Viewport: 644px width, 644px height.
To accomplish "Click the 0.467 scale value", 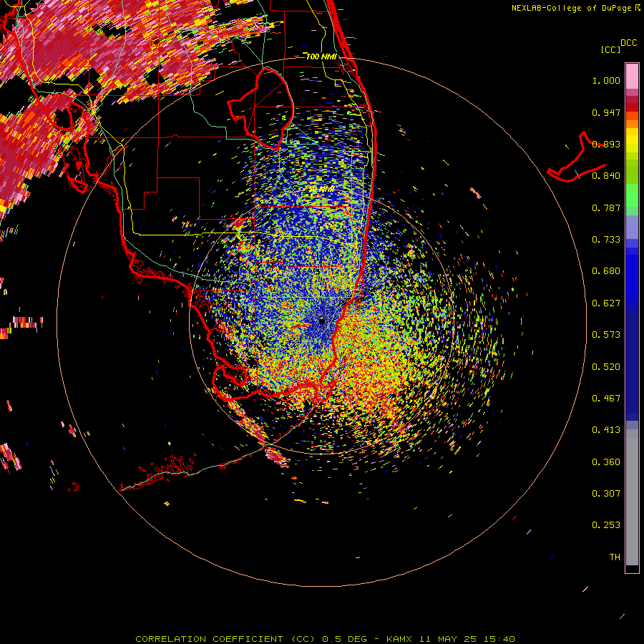I will (606, 399).
